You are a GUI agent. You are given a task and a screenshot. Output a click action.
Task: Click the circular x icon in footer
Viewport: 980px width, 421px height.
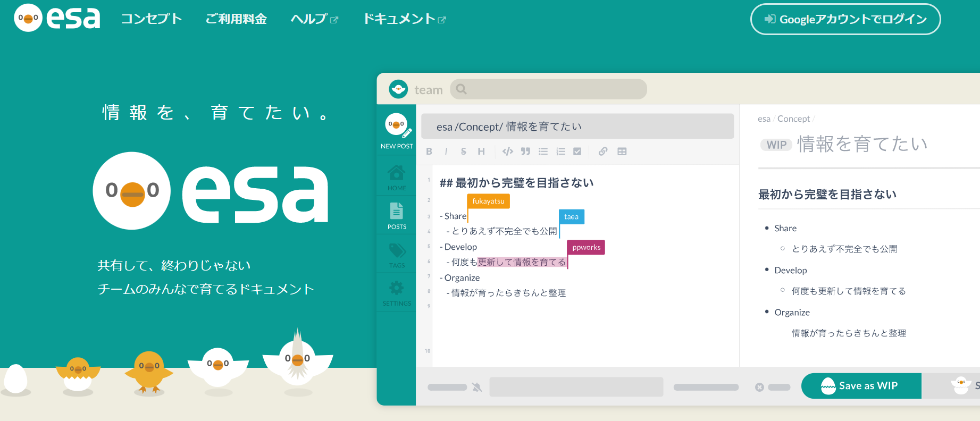click(x=759, y=387)
